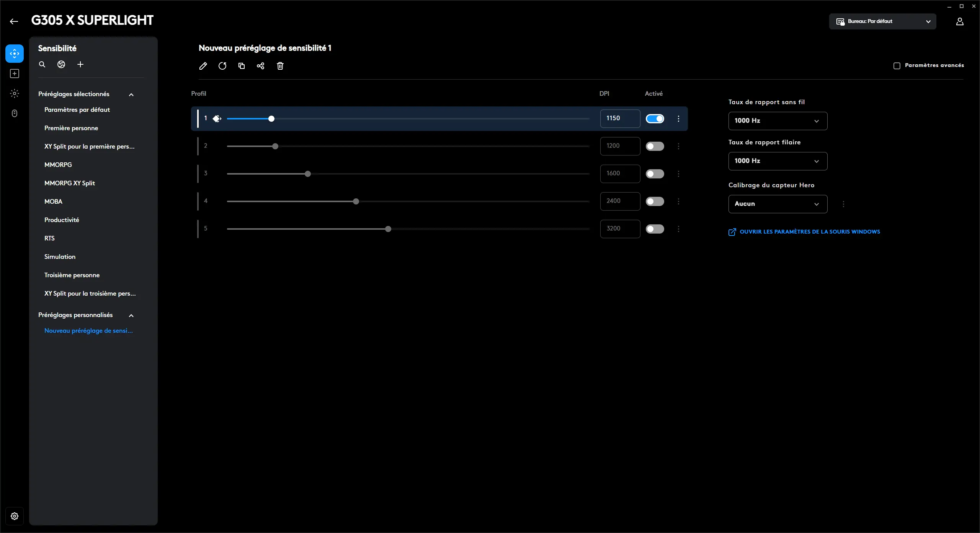
Task: Enable the profile 4 toggle at 2400 DPI
Action: coord(655,201)
